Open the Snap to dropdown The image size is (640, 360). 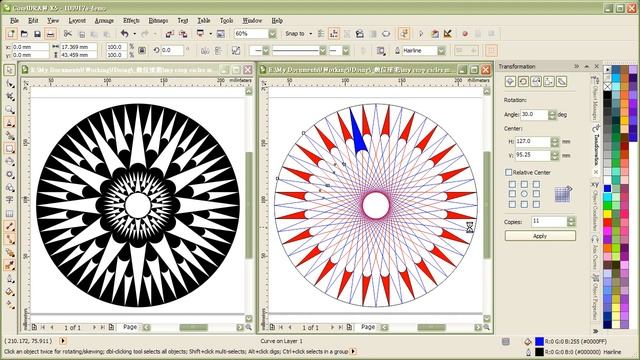[311, 34]
